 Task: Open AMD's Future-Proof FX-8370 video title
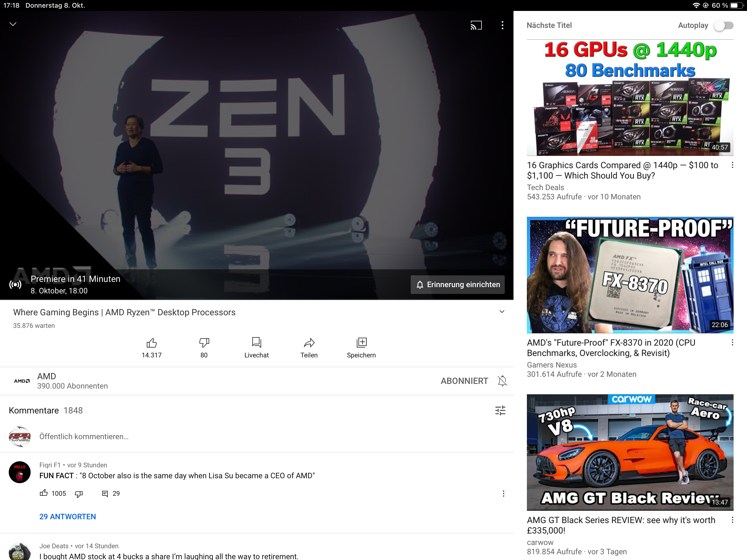611,348
